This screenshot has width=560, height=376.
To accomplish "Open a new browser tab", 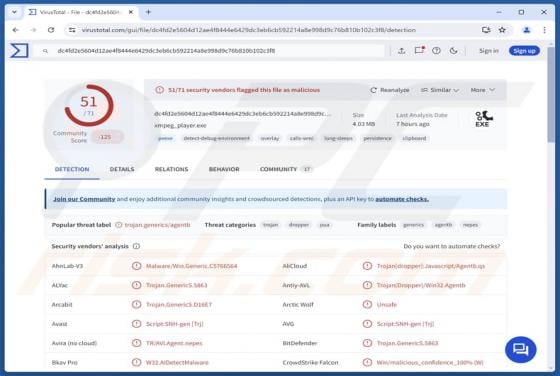I will 148,12.
